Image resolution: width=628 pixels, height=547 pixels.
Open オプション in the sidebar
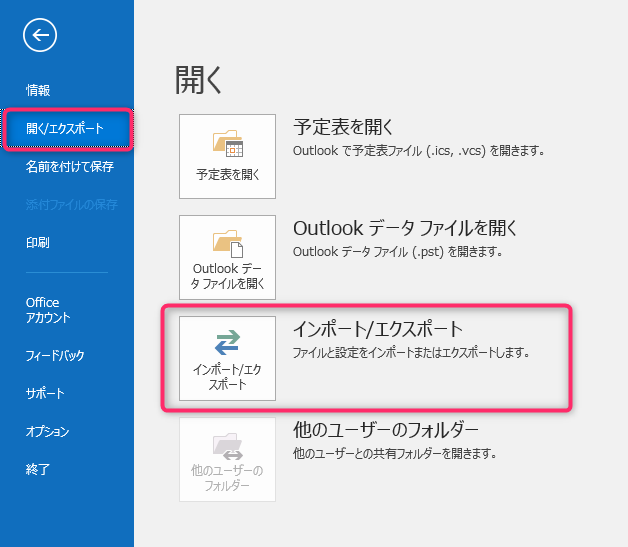click(47, 431)
